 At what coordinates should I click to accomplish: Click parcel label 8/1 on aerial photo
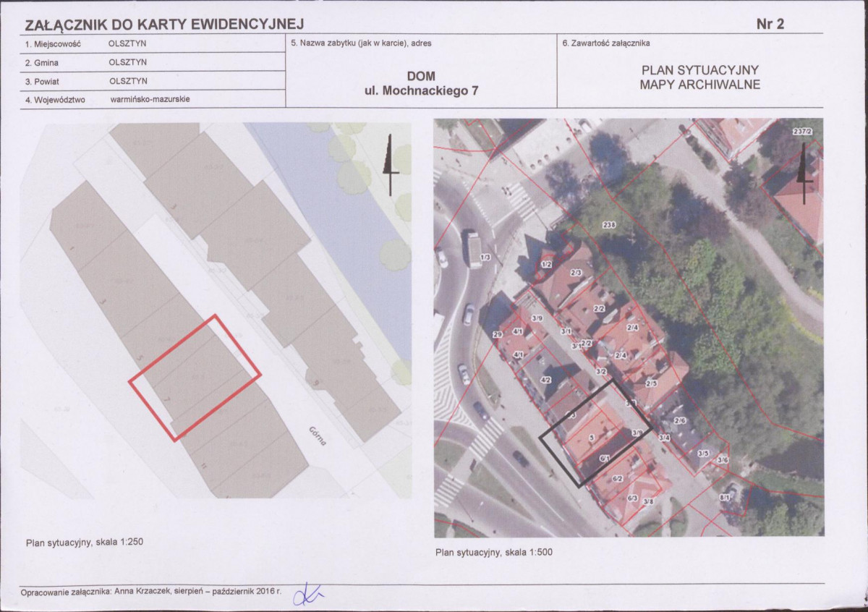pyautogui.click(x=724, y=497)
